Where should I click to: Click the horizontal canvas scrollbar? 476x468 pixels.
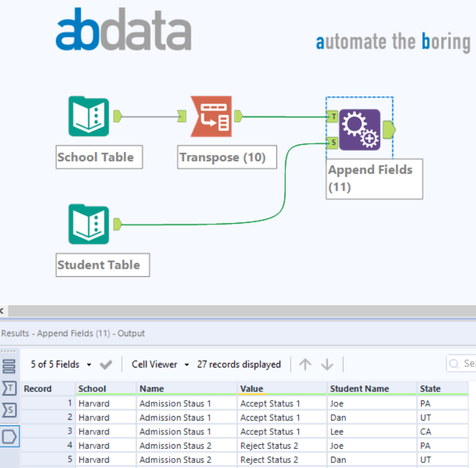(241, 311)
